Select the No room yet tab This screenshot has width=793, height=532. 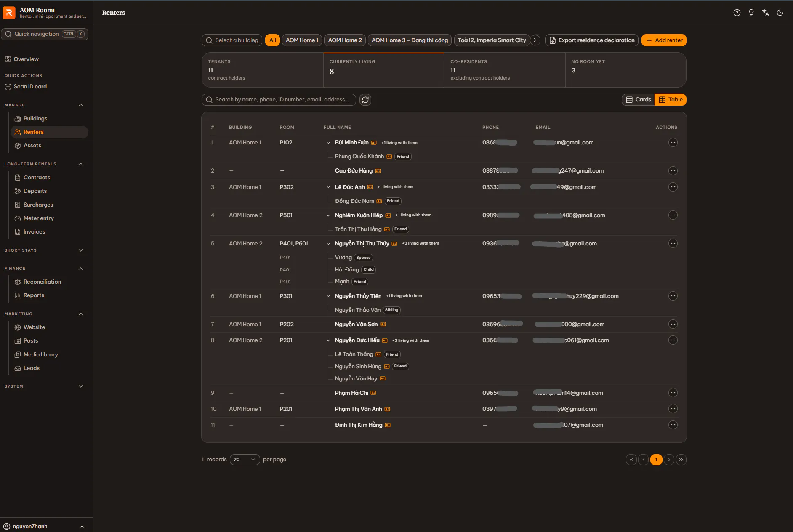(626, 70)
